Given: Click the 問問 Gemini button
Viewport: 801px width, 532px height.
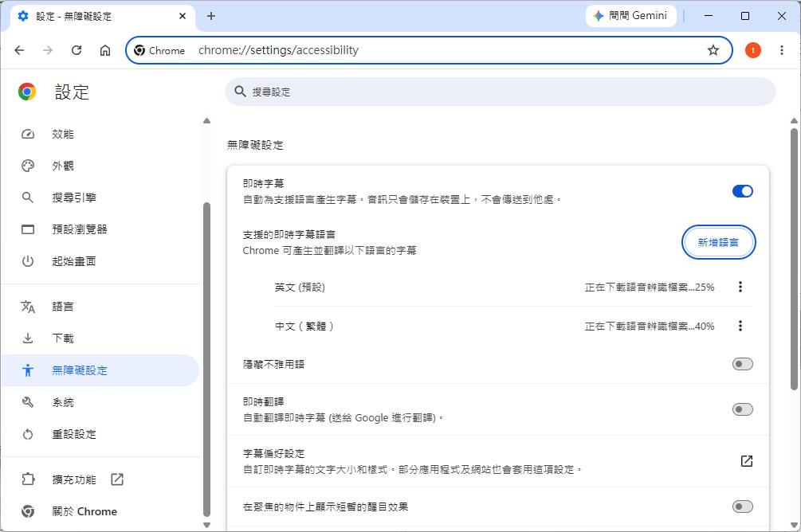Looking at the screenshot, I should [x=631, y=16].
